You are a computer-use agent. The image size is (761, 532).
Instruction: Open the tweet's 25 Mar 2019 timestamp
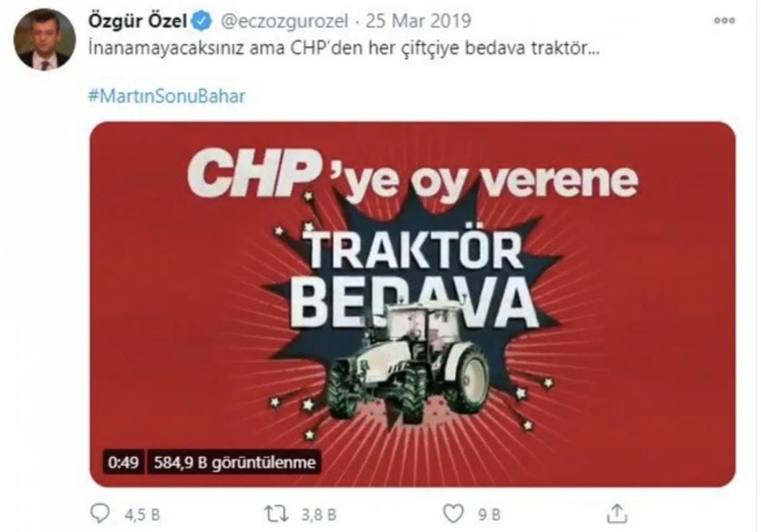(417, 21)
